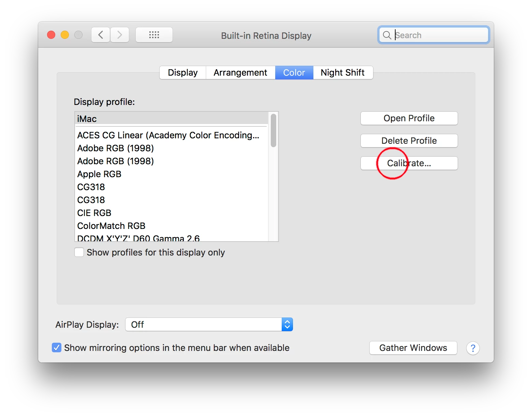Select the iMac display profile
532x417 pixels.
tap(172, 119)
